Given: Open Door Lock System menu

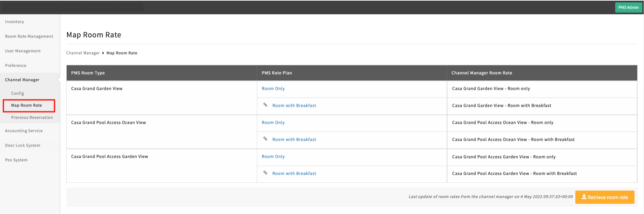Looking at the screenshot, I should coord(23,145).
